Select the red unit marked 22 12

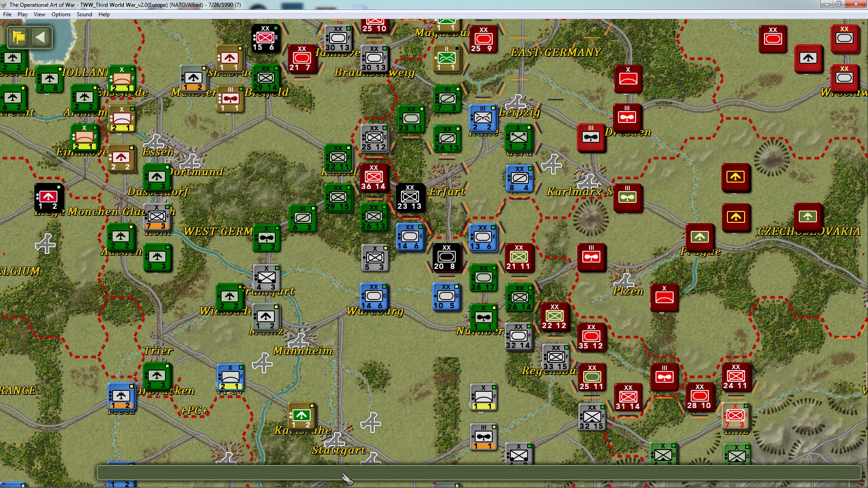coord(555,316)
